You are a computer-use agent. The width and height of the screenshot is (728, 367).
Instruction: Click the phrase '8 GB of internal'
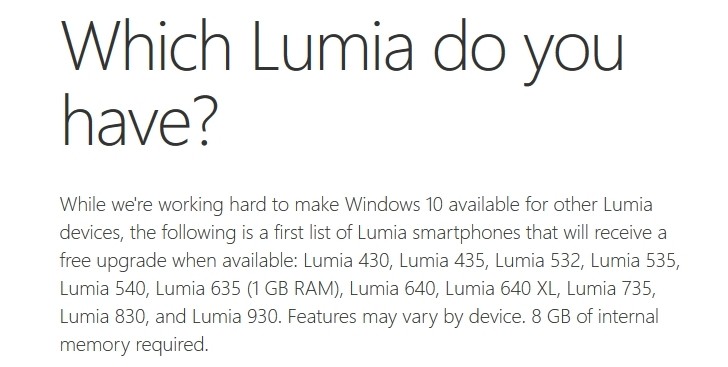point(595,317)
